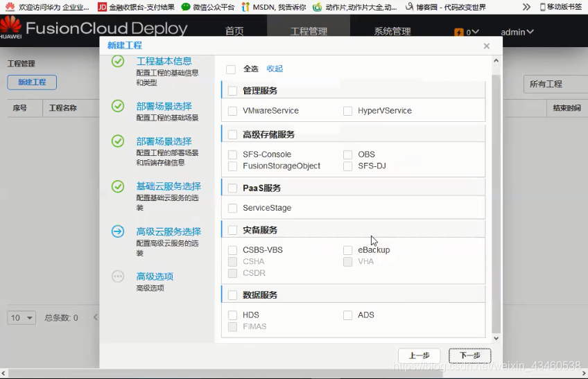
Task: Open the page size 10 dropdown
Action: [21, 318]
